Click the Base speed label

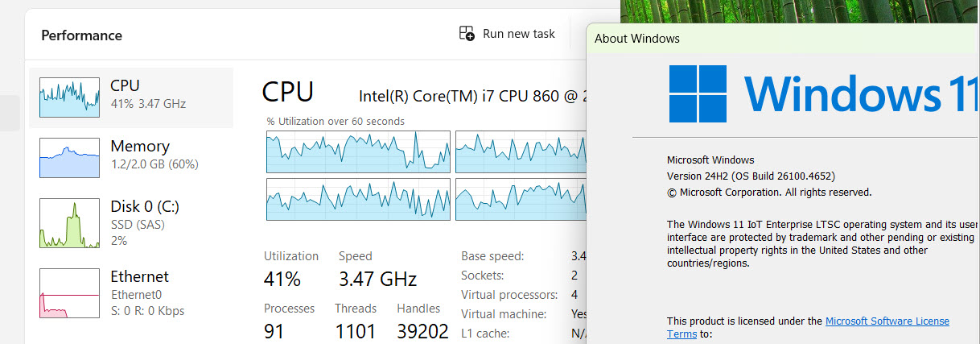coord(492,256)
